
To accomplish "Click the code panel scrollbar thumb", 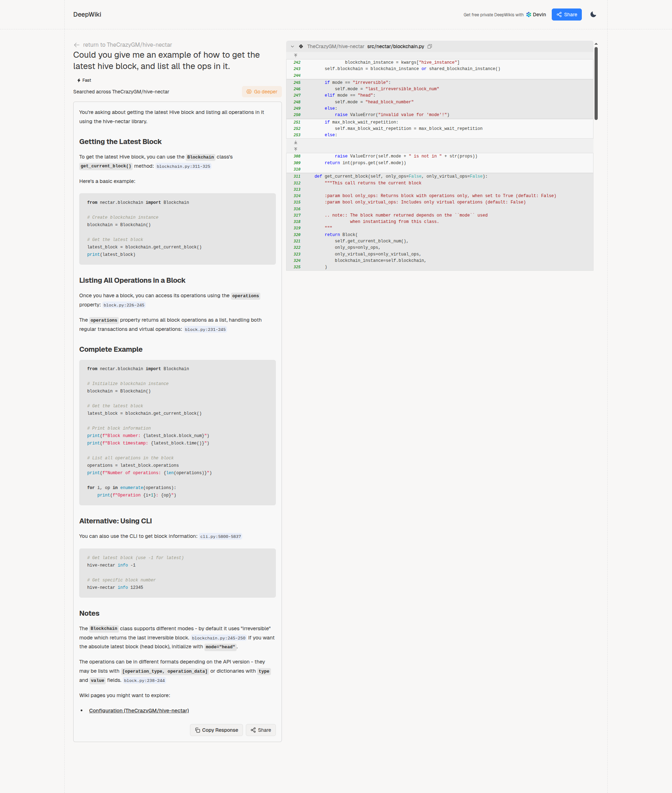I will 596,83.
